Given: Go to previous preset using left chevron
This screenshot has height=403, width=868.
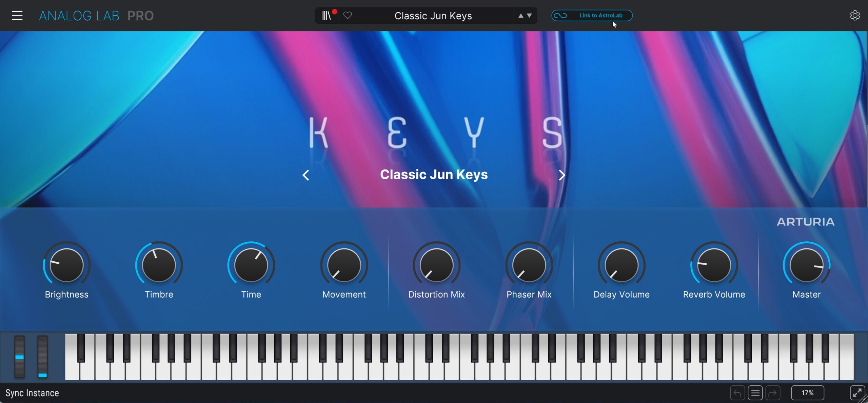Looking at the screenshot, I should pyautogui.click(x=305, y=175).
